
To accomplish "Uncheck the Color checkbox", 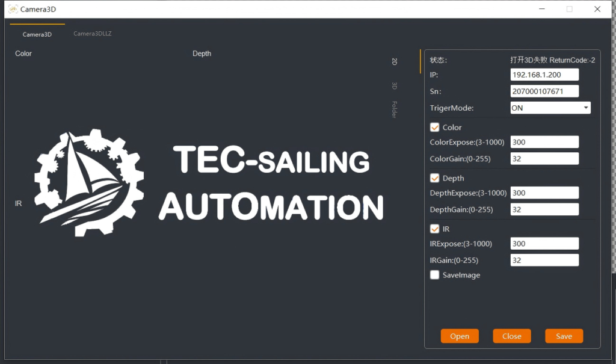I will click(435, 128).
